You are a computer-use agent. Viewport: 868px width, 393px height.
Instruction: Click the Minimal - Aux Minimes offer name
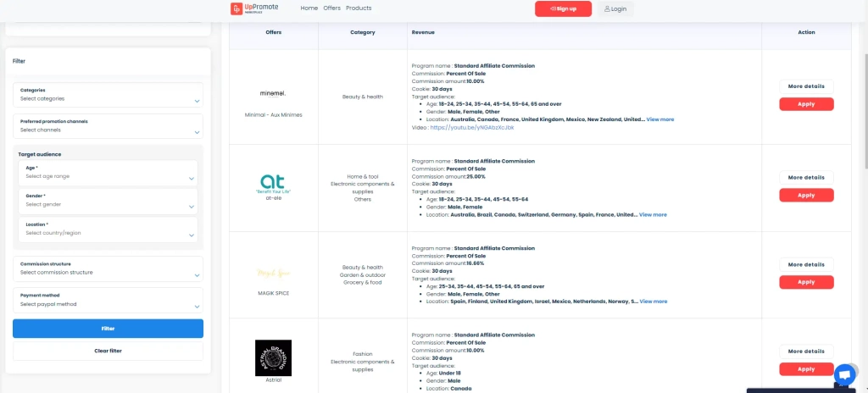pyautogui.click(x=274, y=114)
